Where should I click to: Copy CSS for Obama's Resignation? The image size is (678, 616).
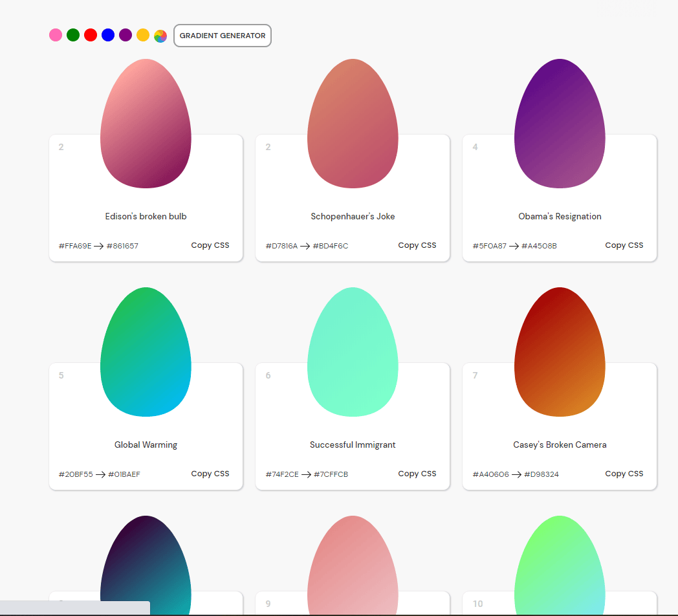coord(624,245)
